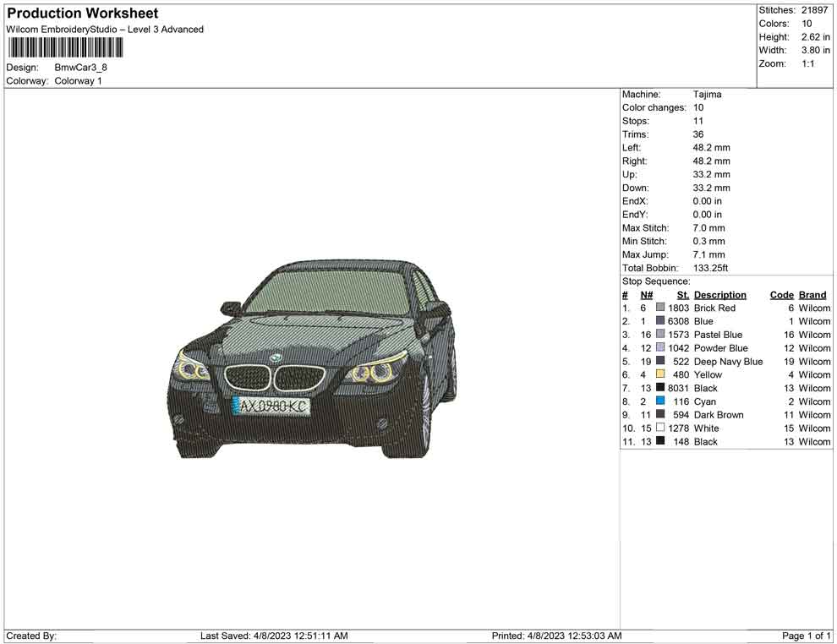The width and height of the screenshot is (837, 644).
Task: Click the Min Stitch value 0.3 mm
Action: (x=708, y=241)
